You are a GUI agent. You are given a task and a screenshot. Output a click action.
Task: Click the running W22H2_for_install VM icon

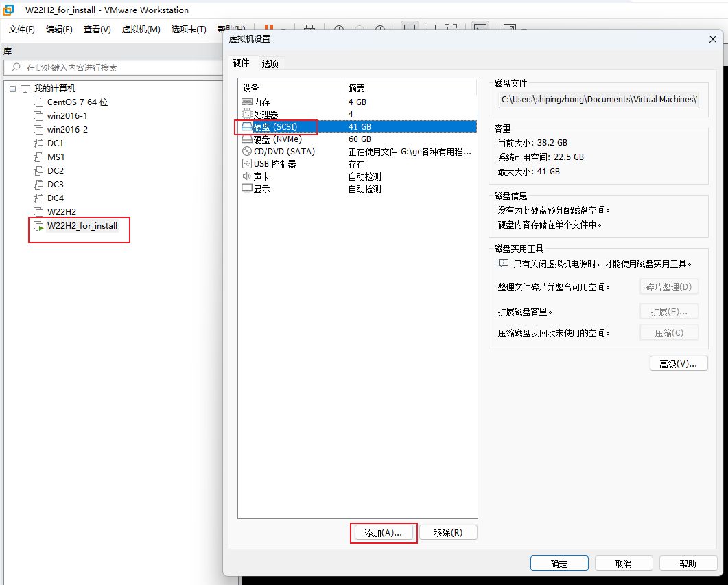tap(38, 226)
